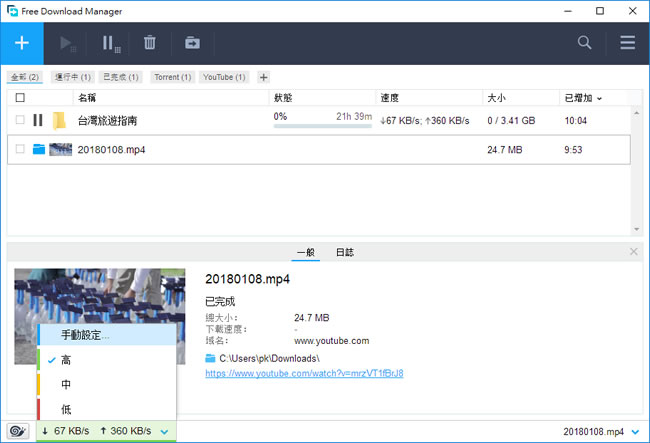Select the 台灣旅遊指南 row name
This screenshot has width=650, height=443.
pyautogui.click(x=107, y=121)
